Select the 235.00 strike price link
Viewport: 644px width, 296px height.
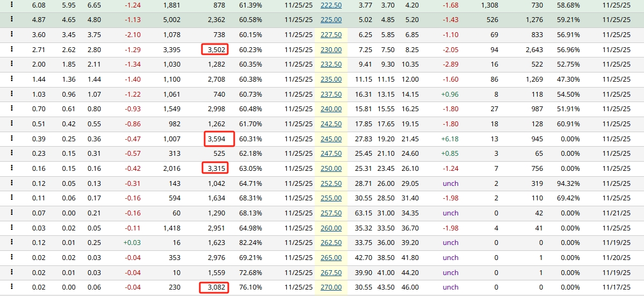pos(331,80)
